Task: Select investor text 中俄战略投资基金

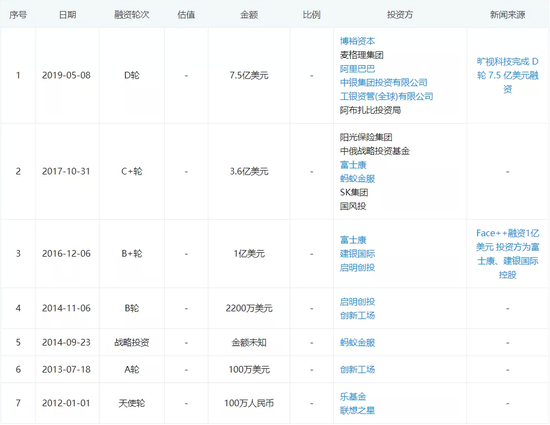Action: [375, 151]
